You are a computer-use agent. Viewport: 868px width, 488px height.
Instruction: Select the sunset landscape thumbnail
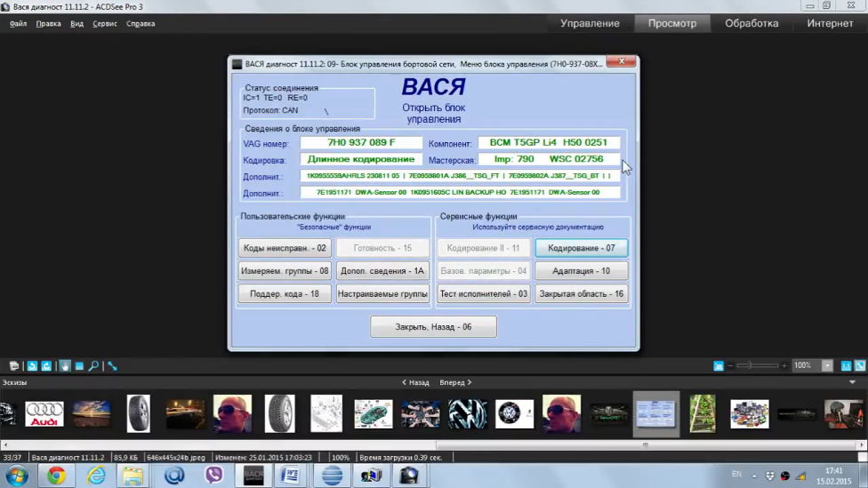pos(92,414)
